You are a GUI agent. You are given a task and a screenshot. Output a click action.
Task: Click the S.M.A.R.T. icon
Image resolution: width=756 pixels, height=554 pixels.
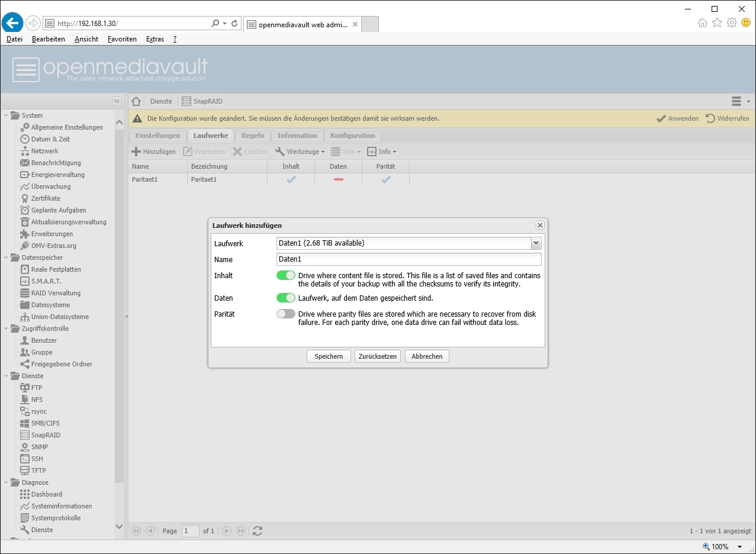point(25,281)
